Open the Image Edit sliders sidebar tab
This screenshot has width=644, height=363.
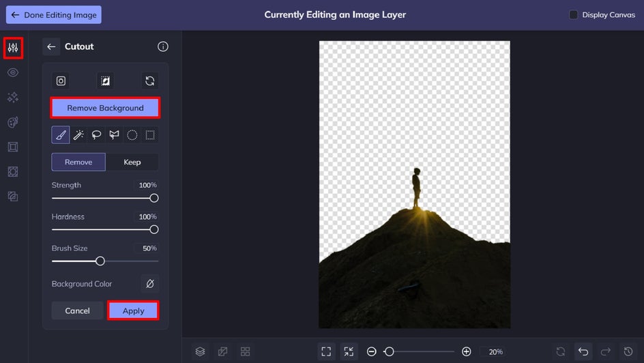tap(13, 48)
